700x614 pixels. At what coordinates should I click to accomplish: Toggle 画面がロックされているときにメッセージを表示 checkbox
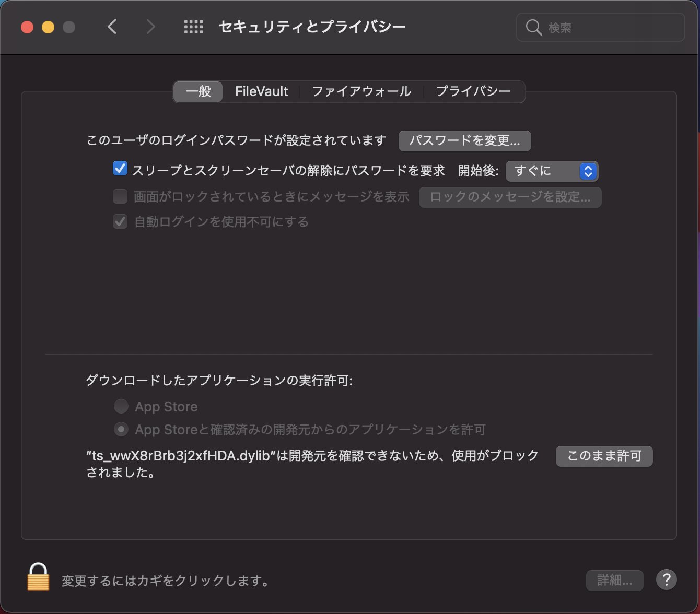(120, 196)
